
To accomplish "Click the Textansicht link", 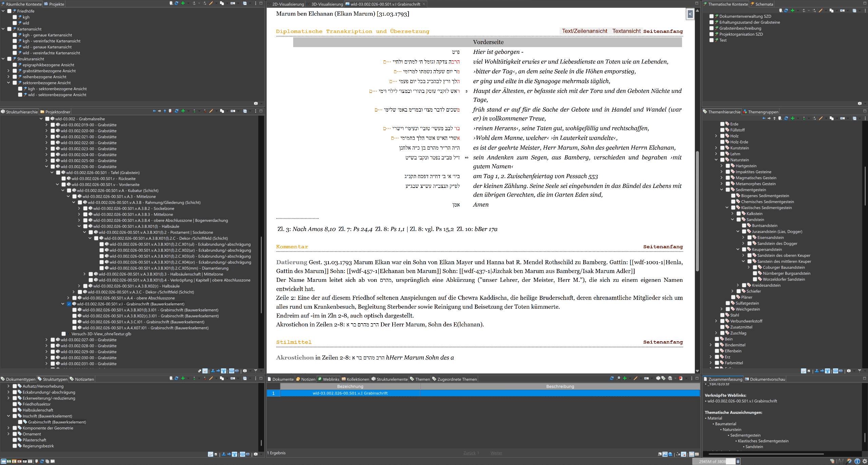I will (626, 31).
